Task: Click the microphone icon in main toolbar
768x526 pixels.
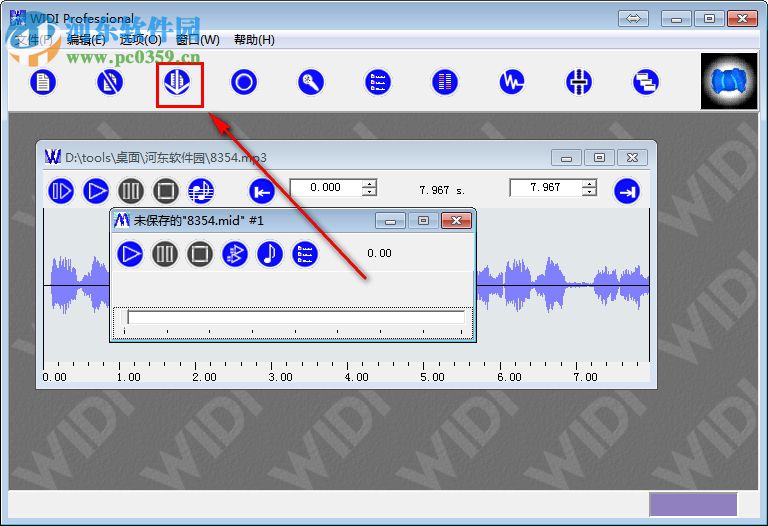Action: click(311, 82)
